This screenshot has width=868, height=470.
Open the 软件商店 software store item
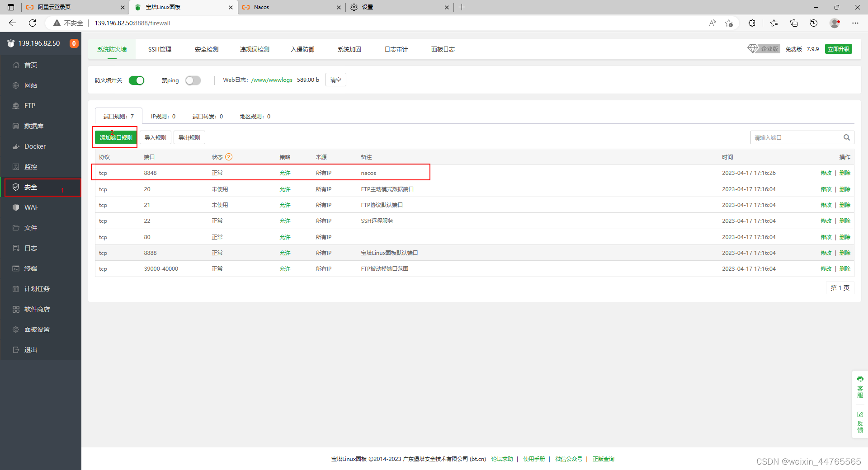pyautogui.click(x=41, y=309)
